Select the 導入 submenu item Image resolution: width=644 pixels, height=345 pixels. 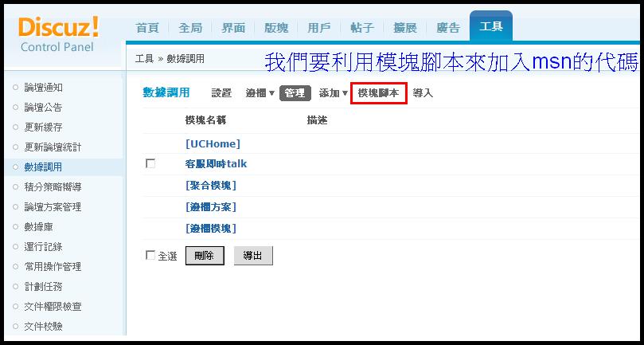coord(423,93)
